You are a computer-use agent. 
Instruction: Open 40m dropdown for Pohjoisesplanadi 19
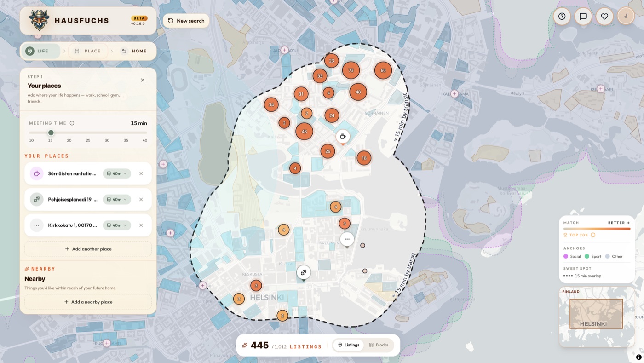(x=117, y=199)
